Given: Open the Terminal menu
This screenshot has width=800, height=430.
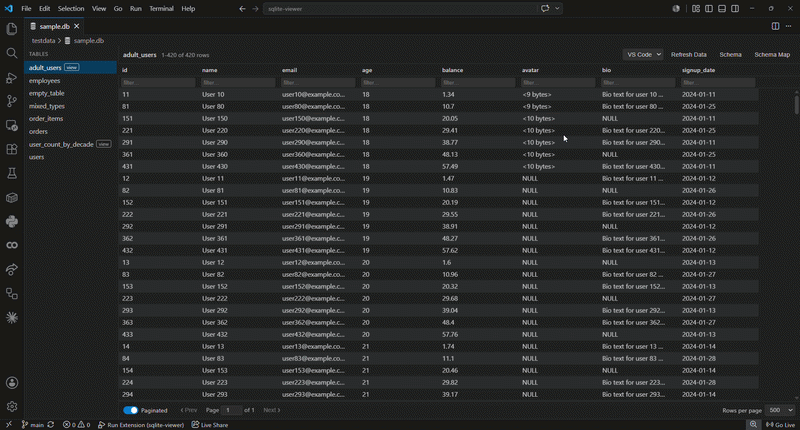Looking at the screenshot, I should coord(161,9).
